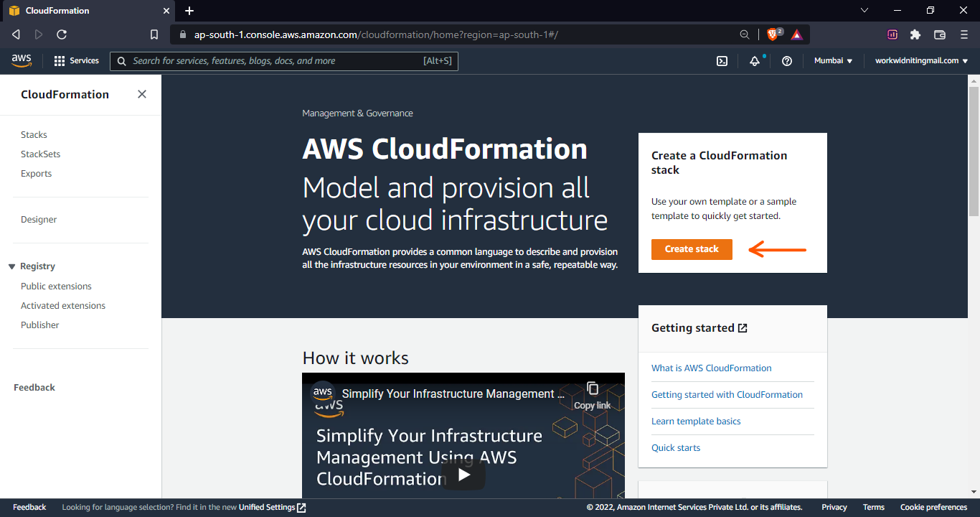980x517 pixels.
Task: Open the notifications bell
Action: [755, 61]
